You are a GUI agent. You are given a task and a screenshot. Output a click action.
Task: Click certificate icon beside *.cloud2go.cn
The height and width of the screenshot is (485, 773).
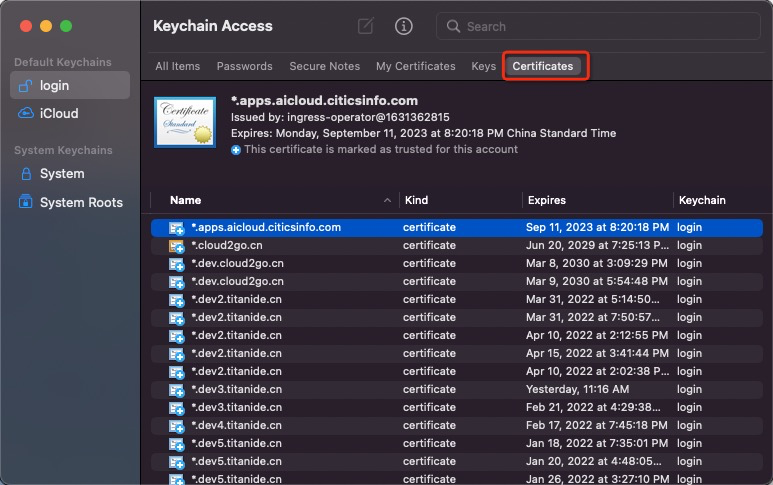[x=177, y=246]
